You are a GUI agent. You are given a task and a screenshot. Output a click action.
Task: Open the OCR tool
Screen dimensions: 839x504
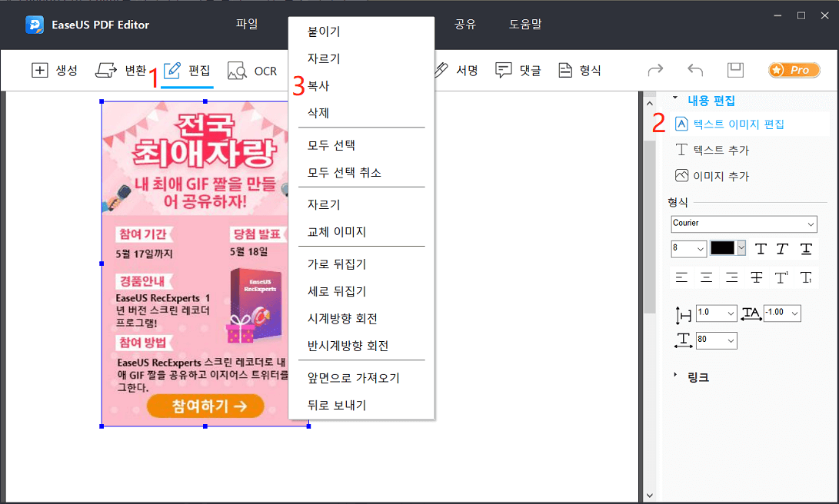252,69
